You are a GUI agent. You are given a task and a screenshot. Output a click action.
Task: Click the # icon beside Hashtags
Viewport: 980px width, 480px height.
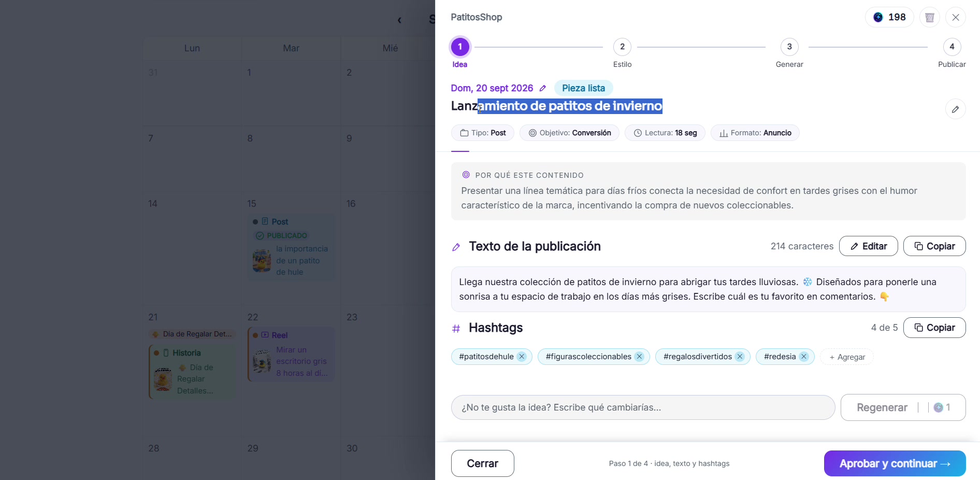click(456, 328)
